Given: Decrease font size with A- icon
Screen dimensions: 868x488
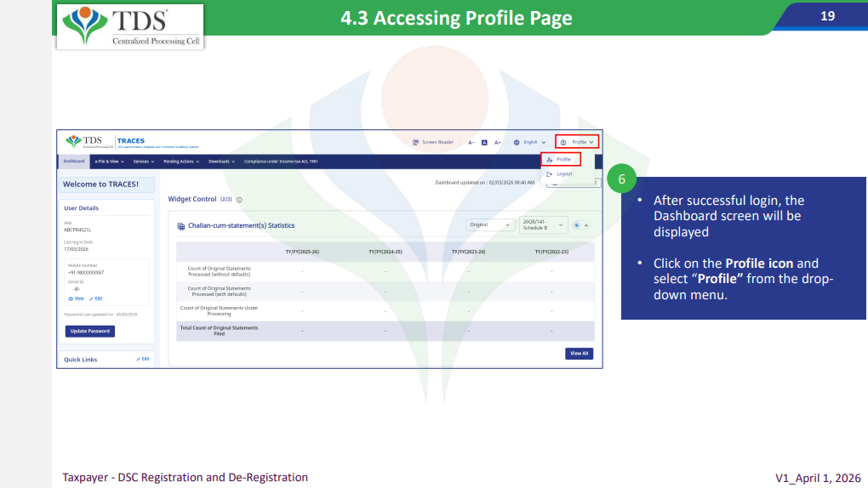Looking at the screenshot, I should (471, 142).
